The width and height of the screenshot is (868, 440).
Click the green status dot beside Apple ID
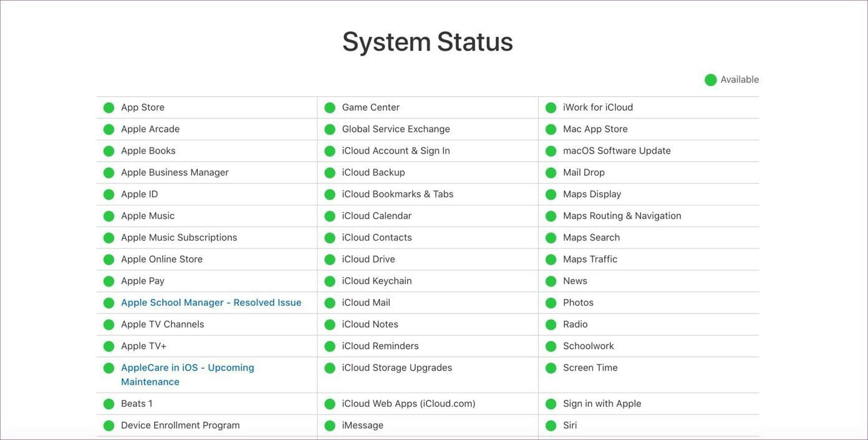[x=109, y=194]
